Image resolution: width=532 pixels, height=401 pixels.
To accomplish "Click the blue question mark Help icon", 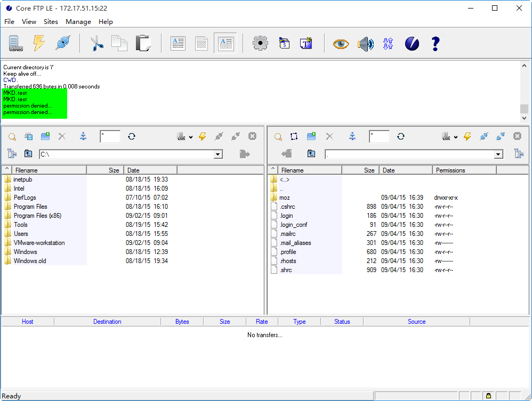I will click(x=435, y=43).
